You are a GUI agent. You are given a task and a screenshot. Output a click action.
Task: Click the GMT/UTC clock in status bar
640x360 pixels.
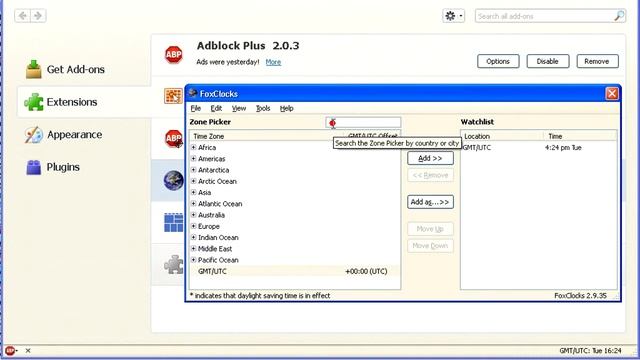click(x=590, y=351)
